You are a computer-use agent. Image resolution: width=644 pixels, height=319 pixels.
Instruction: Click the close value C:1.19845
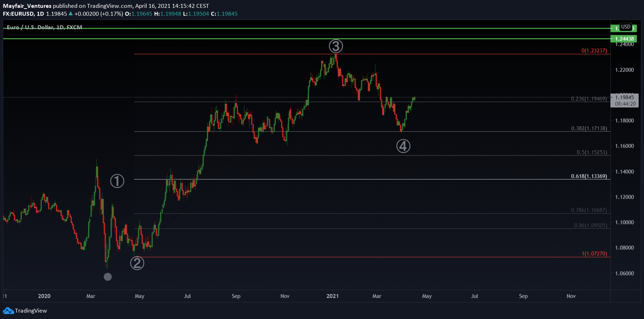coord(224,14)
